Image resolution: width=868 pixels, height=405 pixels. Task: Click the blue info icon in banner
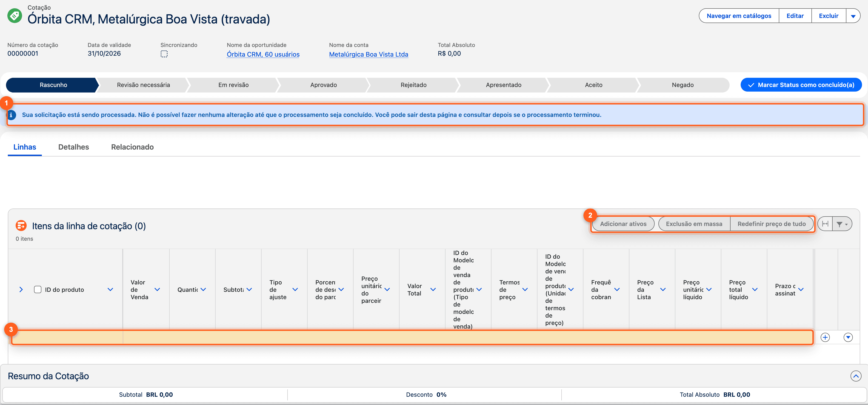click(x=11, y=115)
